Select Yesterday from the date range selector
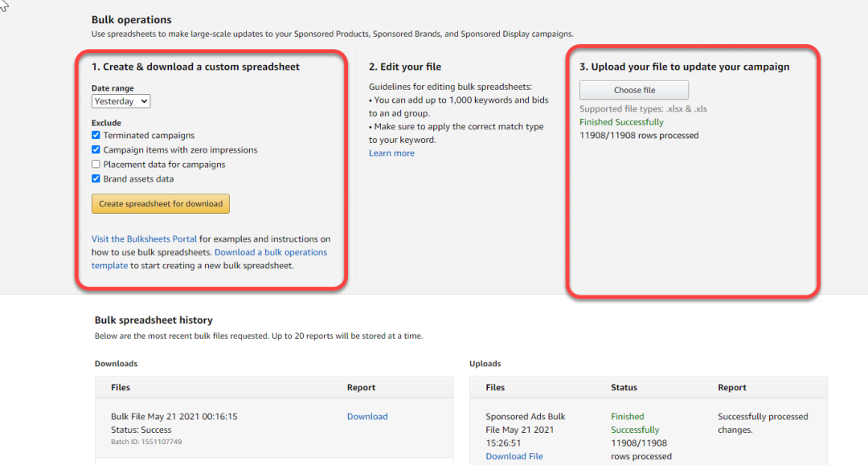The width and height of the screenshot is (868, 465). (x=120, y=100)
